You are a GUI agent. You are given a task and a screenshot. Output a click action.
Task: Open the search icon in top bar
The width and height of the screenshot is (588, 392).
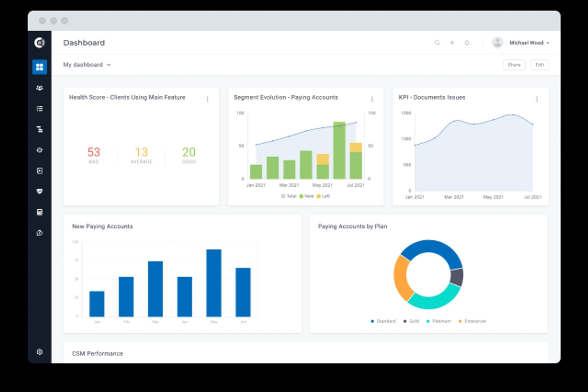(438, 42)
